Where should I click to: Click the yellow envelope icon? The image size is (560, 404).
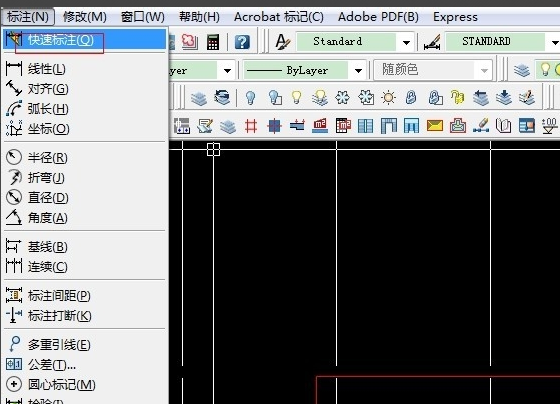point(435,126)
